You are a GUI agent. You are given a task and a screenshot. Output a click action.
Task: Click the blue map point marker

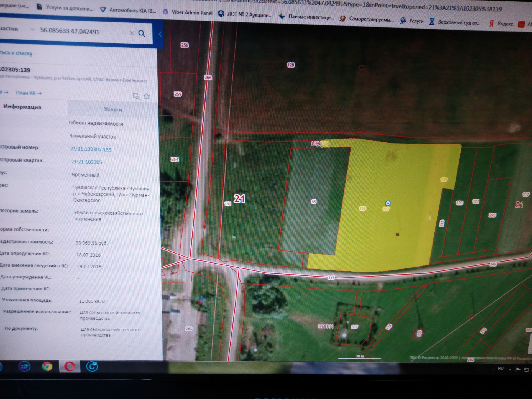click(x=388, y=203)
